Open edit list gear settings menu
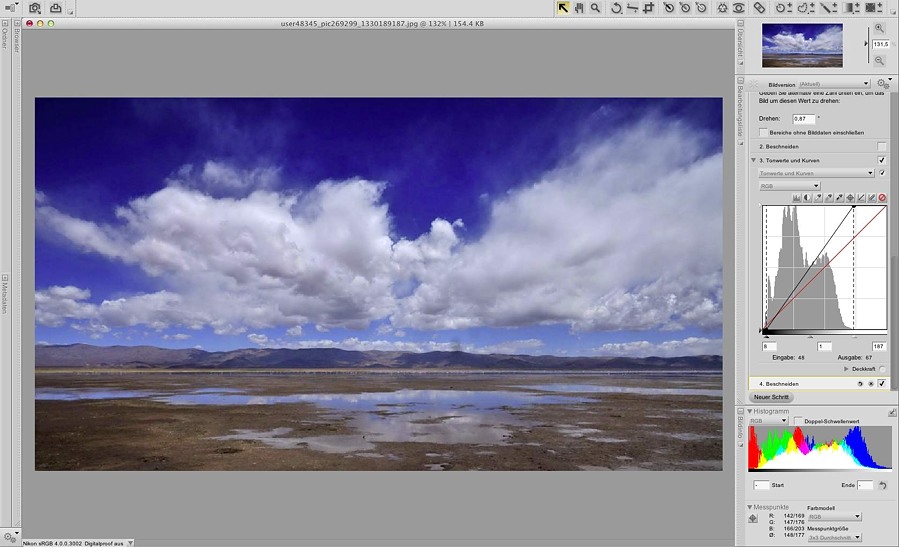 click(x=884, y=84)
